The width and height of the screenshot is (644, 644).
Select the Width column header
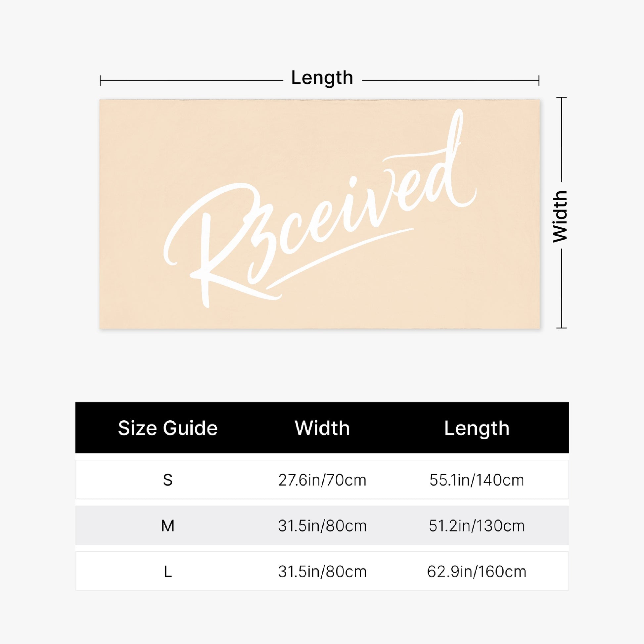point(322,428)
